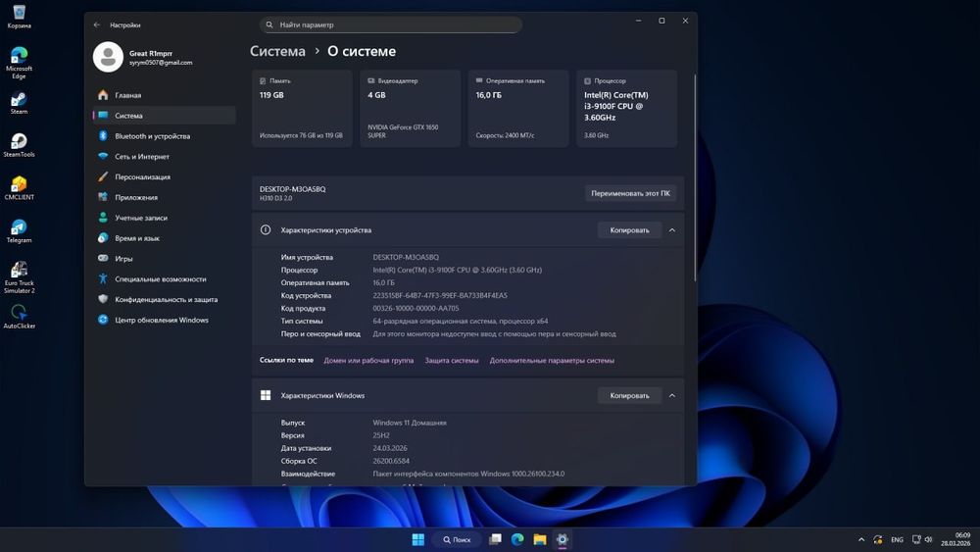Select the Код продукта value 00326-10000-00000-AA705

point(416,308)
